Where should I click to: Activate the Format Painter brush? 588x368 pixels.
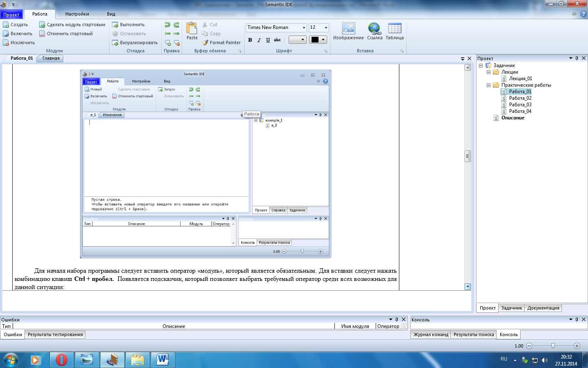[x=221, y=43]
